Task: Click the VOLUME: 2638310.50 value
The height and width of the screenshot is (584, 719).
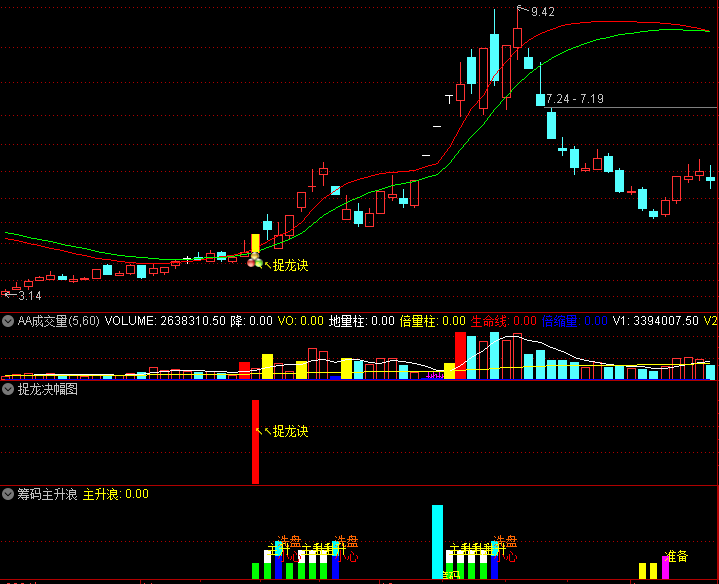Action: click(x=165, y=321)
